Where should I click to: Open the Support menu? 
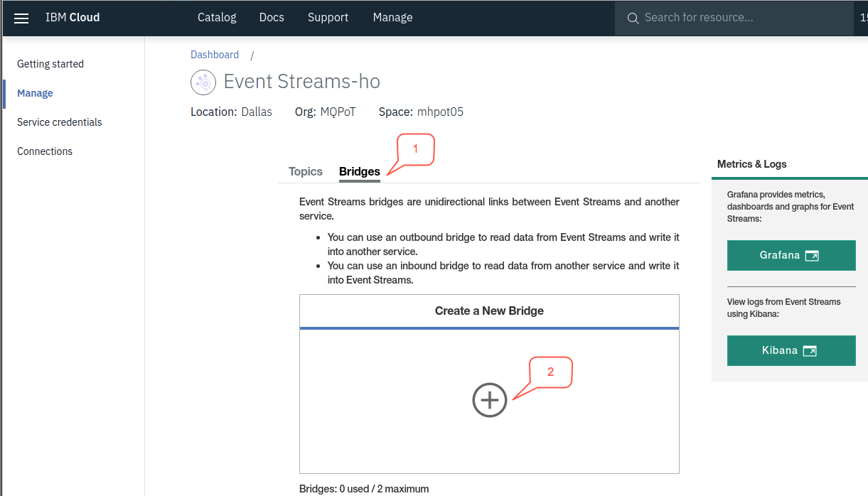tap(328, 17)
